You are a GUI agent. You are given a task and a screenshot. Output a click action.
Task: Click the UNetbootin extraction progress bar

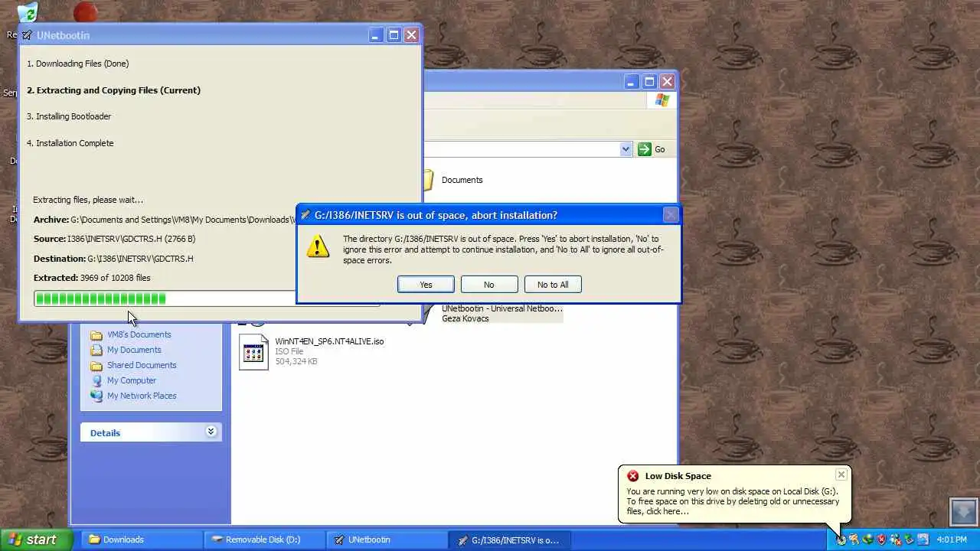(207, 298)
